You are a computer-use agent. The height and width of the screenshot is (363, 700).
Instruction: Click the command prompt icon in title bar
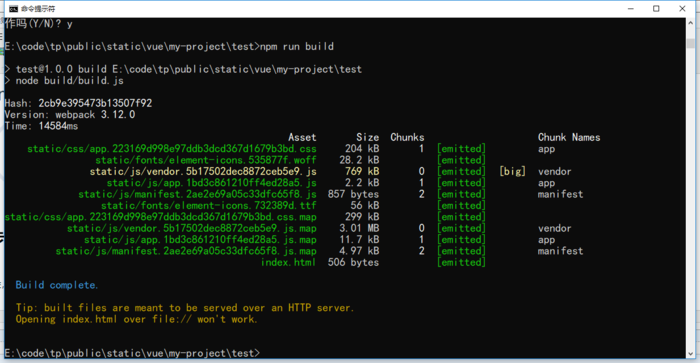pyautogui.click(x=14, y=8)
